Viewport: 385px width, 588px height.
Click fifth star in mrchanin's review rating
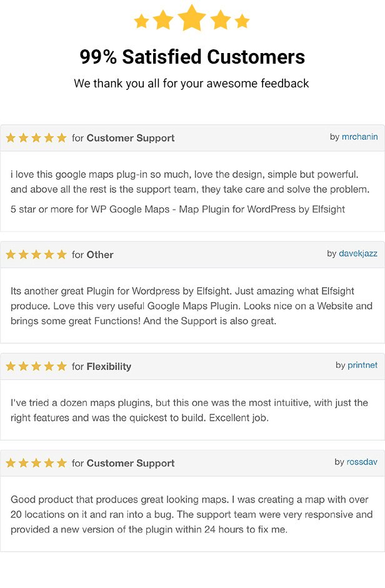click(62, 138)
